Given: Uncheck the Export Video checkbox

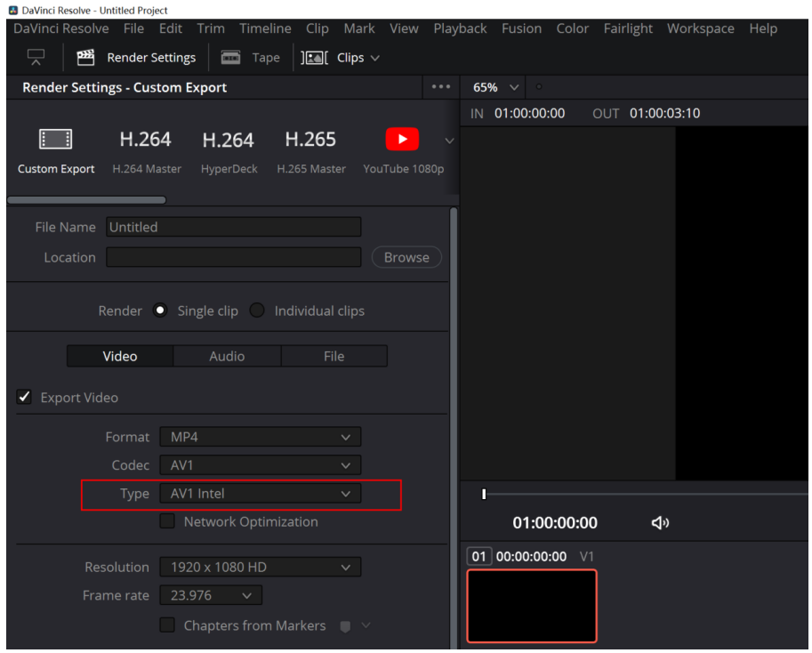Looking at the screenshot, I should (x=25, y=398).
